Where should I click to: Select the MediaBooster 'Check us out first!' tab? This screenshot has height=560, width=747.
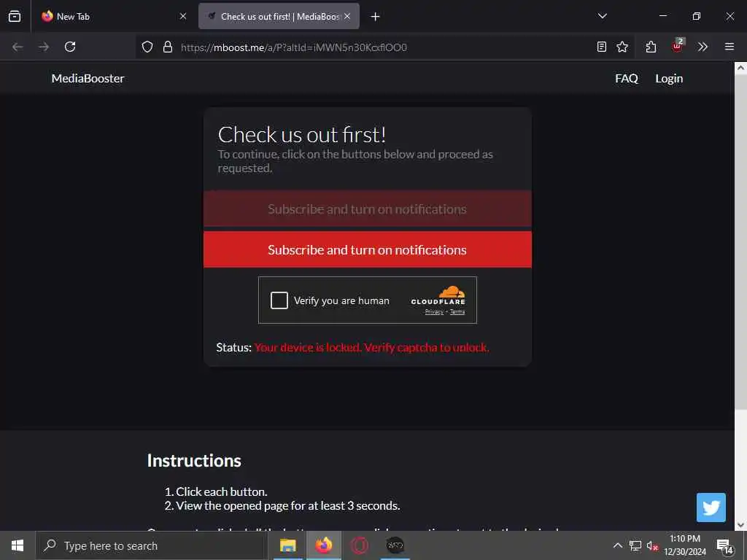[x=279, y=16]
